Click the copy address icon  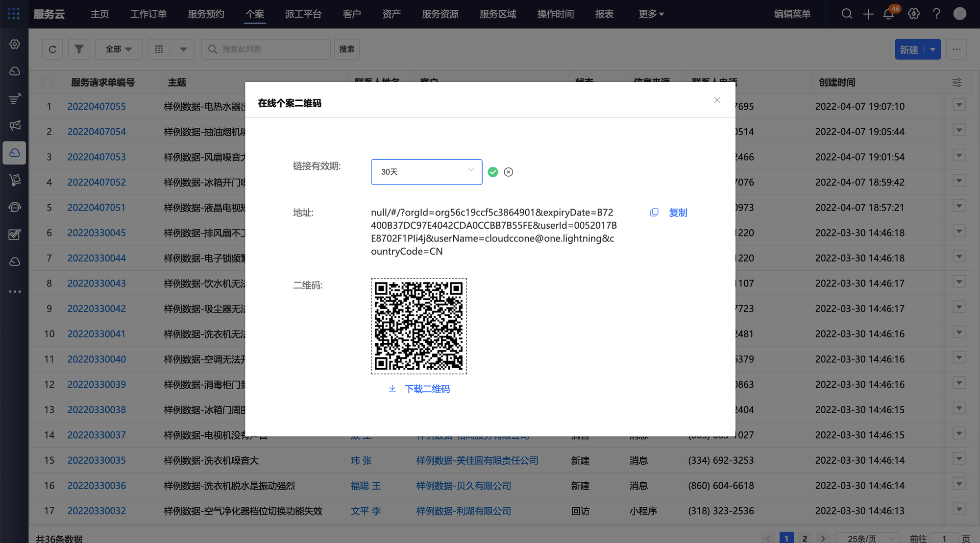(654, 212)
